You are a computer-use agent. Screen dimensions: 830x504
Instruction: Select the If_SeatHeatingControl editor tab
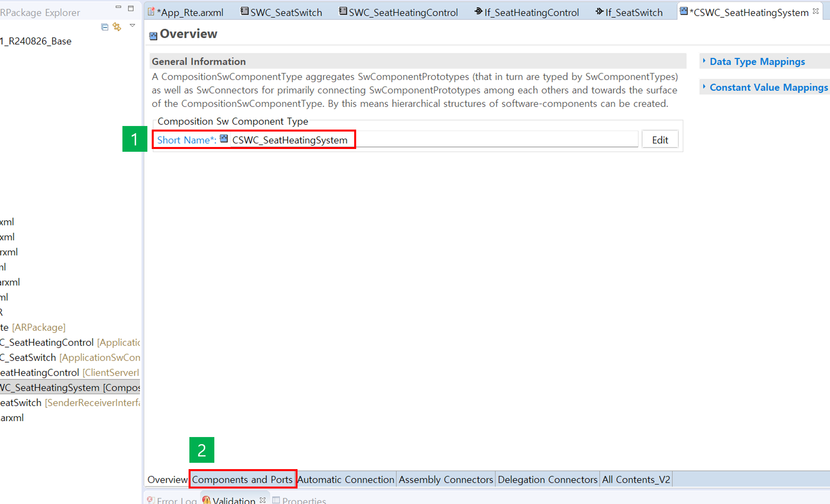point(531,13)
